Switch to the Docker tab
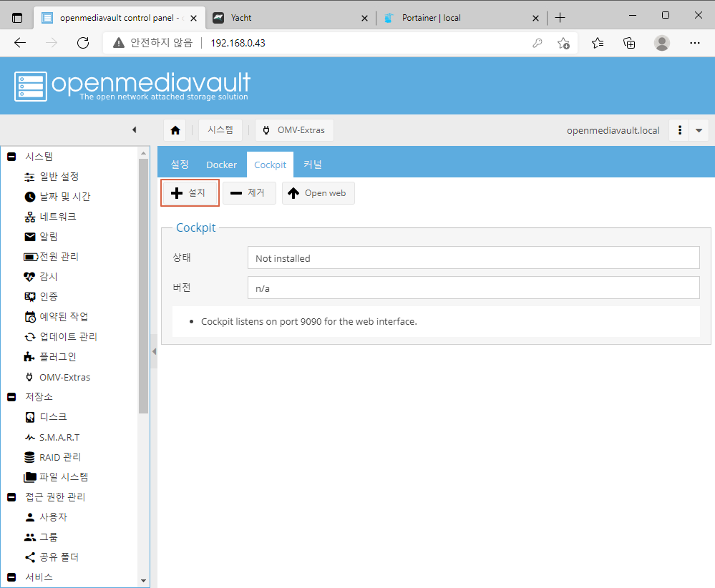This screenshot has height=588, width=715. coord(221,165)
